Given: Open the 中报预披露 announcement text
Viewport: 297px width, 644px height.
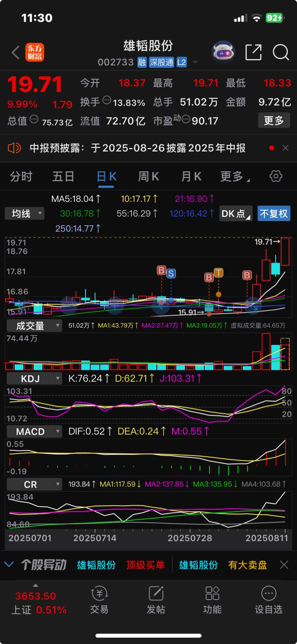Looking at the screenshot, I should (137, 148).
